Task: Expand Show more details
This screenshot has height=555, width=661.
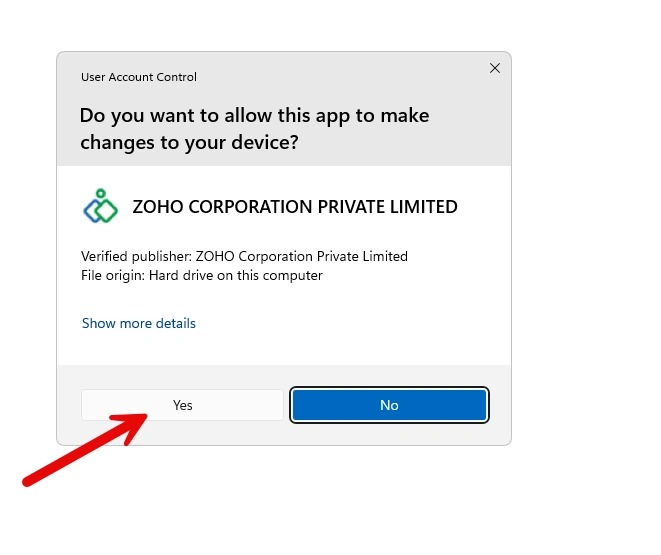Action: (x=139, y=323)
